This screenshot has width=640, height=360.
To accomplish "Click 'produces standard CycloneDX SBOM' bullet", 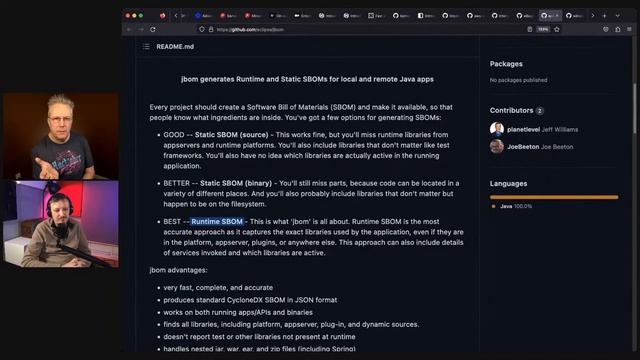I will tap(250, 300).
